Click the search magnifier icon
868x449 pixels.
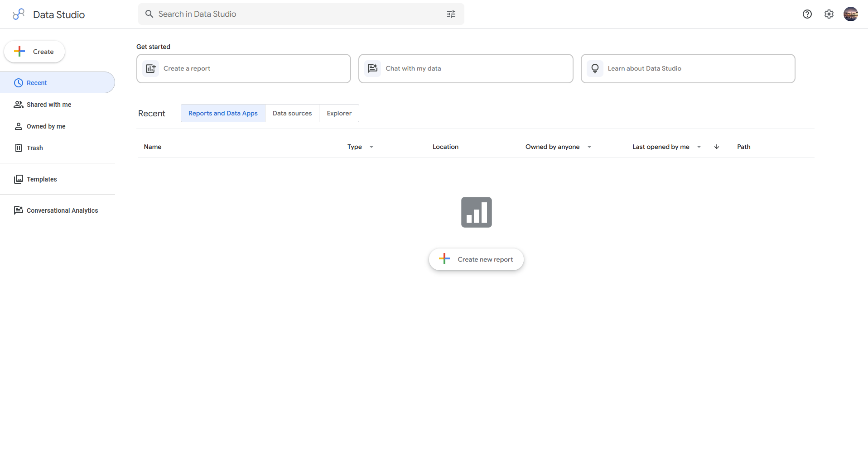click(149, 14)
